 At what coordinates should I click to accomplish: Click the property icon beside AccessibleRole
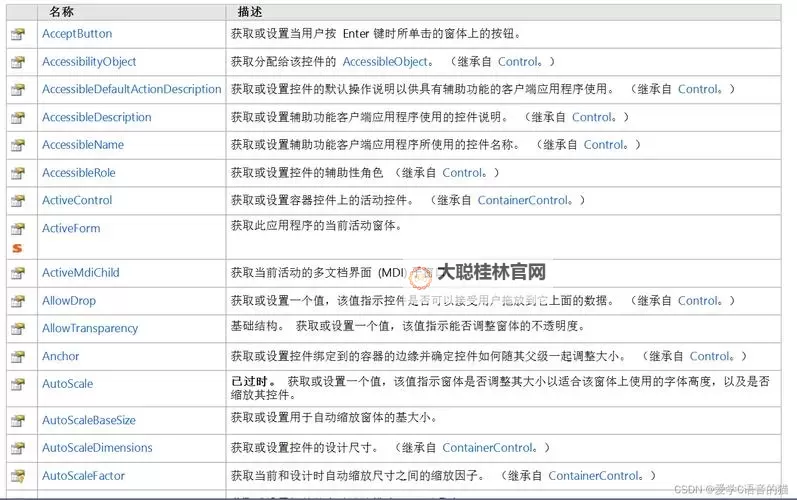(x=18, y=173)
